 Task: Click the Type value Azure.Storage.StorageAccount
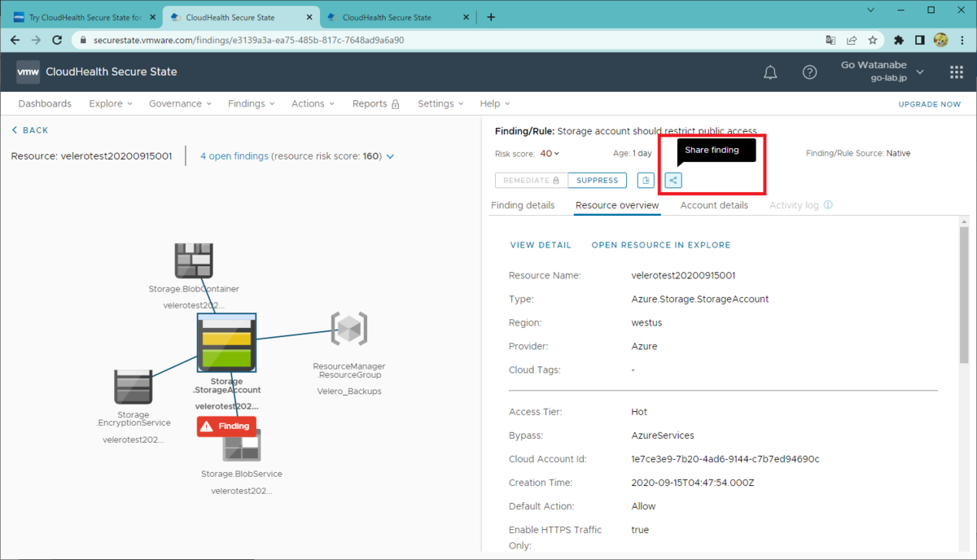click(x=699, y=299)
